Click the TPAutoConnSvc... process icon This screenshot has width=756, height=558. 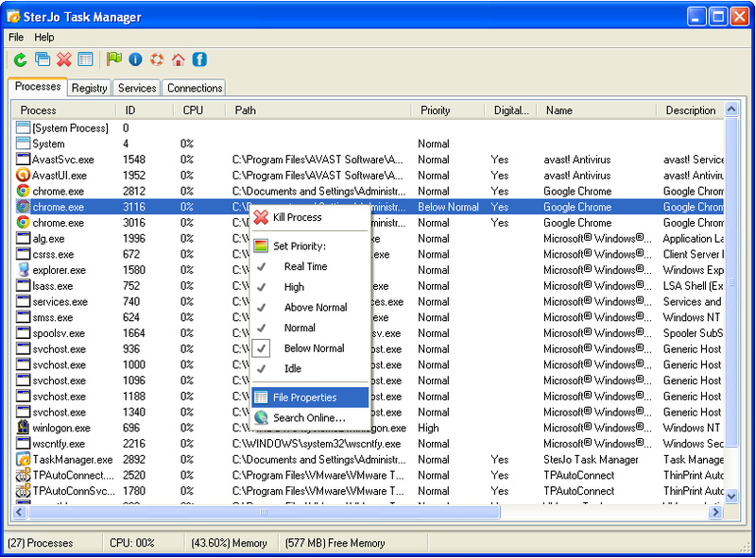pos(23,491)
